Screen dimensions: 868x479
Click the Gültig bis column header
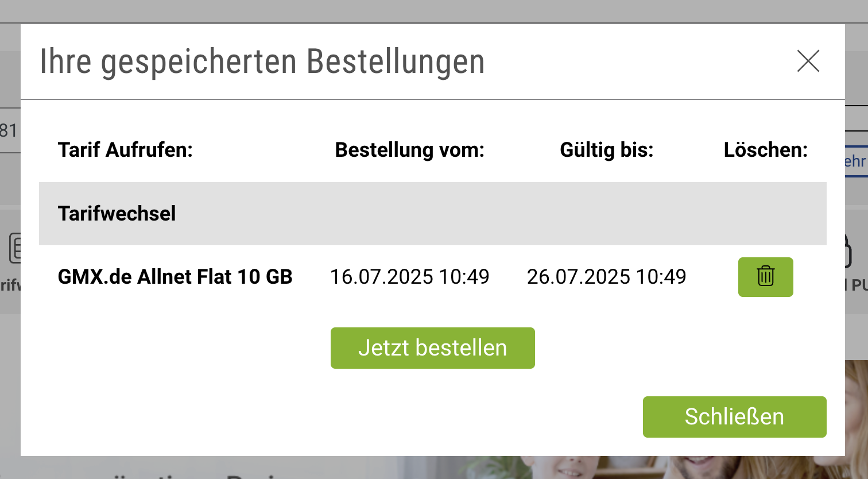pos(607,150)
